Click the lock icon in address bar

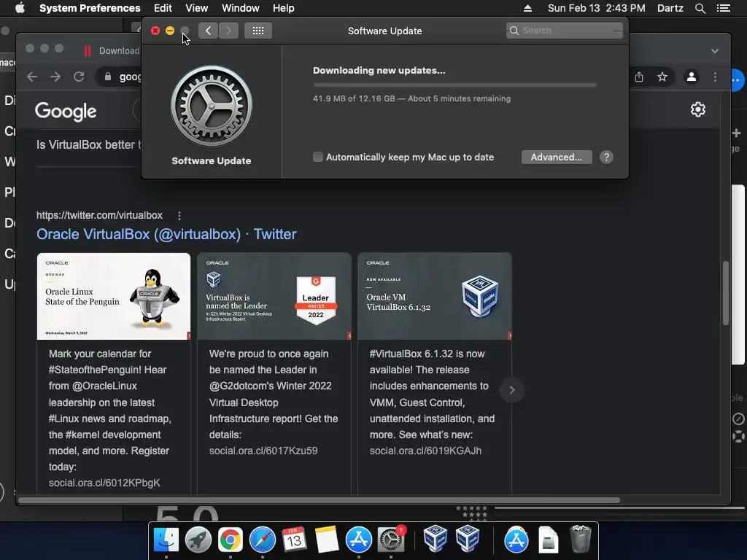click(108, 77)
